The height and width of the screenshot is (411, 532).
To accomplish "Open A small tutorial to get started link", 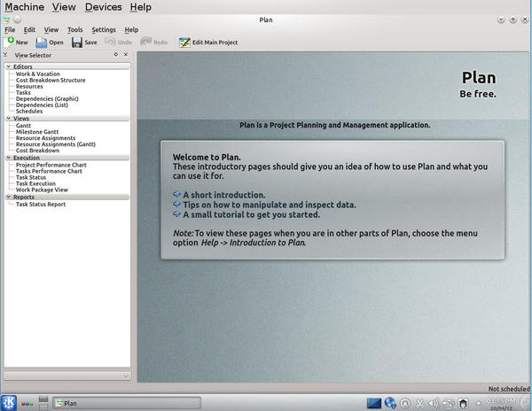I will [x=252, y=214].
